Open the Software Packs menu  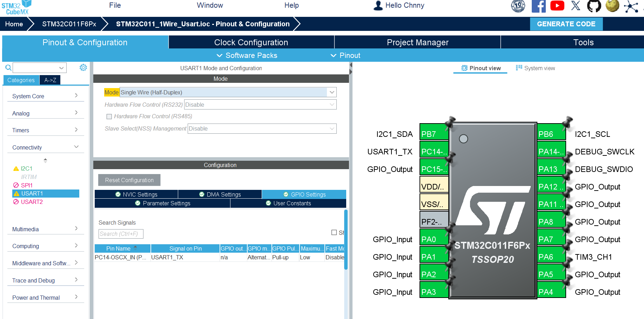pyautogui.click(x=247, y=55)
